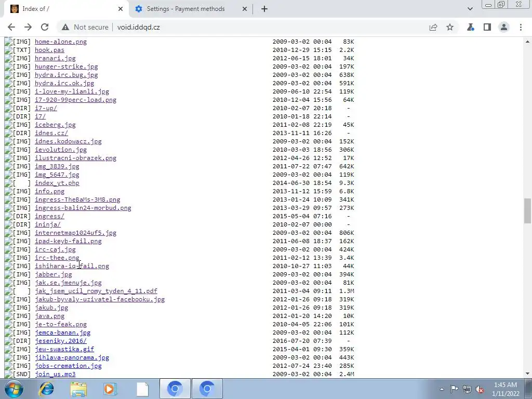The image size is (532, 399).
Task: Open index_yt.php link
Action: click(57, 183)
